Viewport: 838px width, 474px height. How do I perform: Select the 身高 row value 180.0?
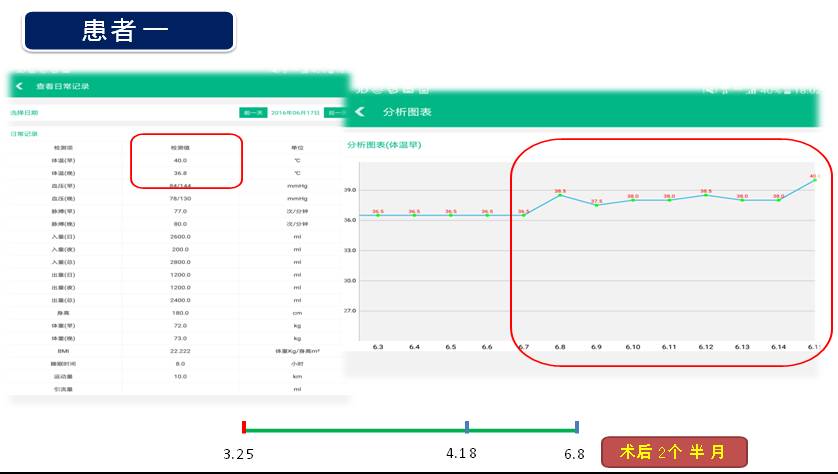(180, 312)
